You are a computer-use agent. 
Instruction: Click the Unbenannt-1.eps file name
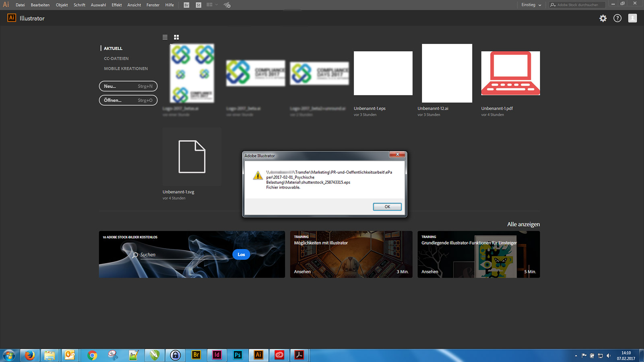tap(369, 109)
